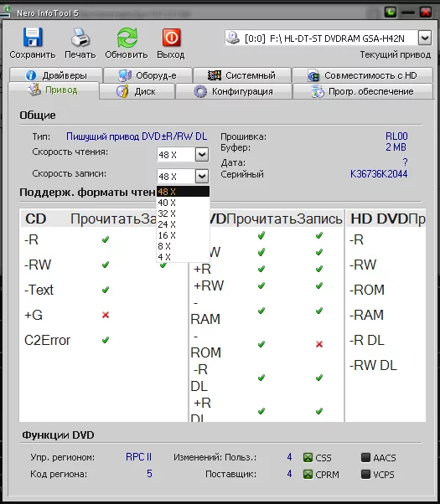
Task: Click the Print printer icon
Action: pos(80,37)
